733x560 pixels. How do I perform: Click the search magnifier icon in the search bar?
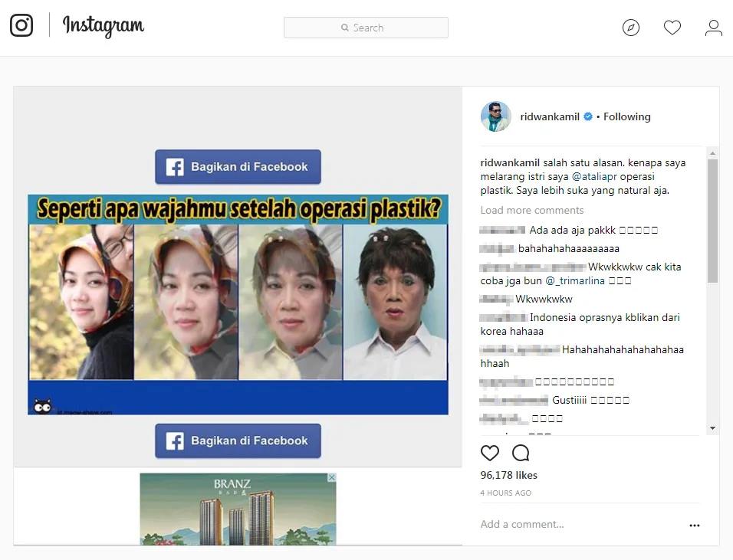click(345, 28)
